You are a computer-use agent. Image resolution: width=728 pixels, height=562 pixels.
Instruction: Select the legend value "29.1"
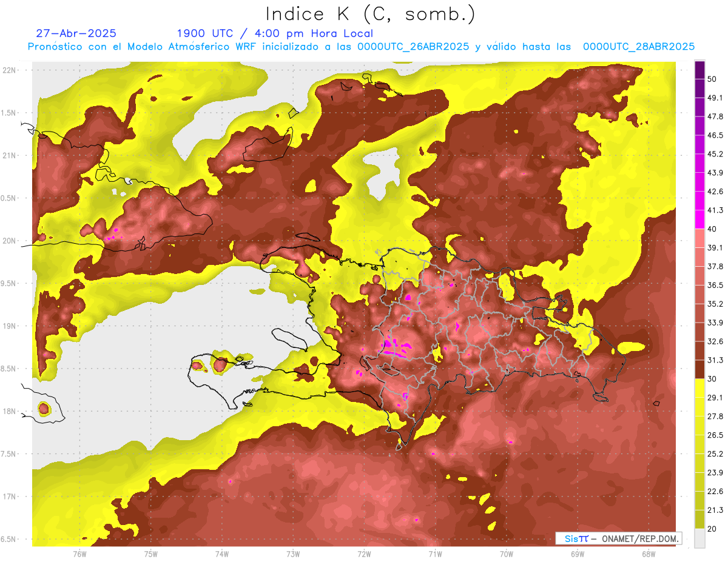pos(715,397)
